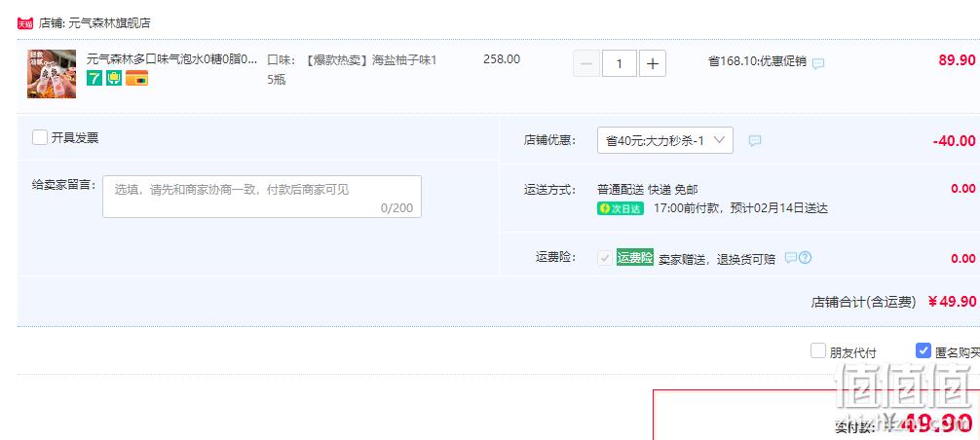Click the 258.00 original unit price
980x440 pixels.
502,59
